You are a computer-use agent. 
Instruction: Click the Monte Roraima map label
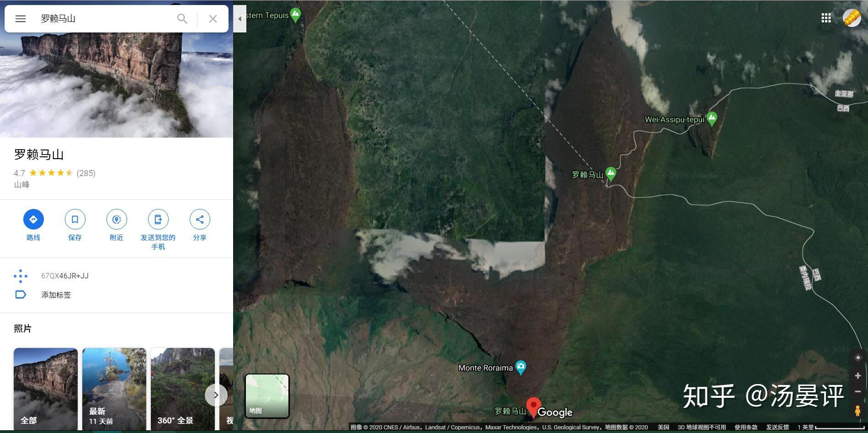(x=485, y=368)
